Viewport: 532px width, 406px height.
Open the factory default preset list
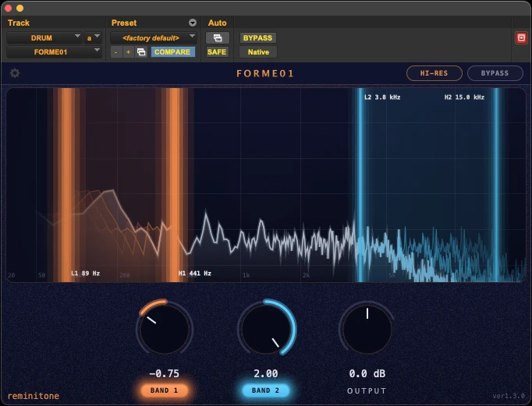point(154,37)
